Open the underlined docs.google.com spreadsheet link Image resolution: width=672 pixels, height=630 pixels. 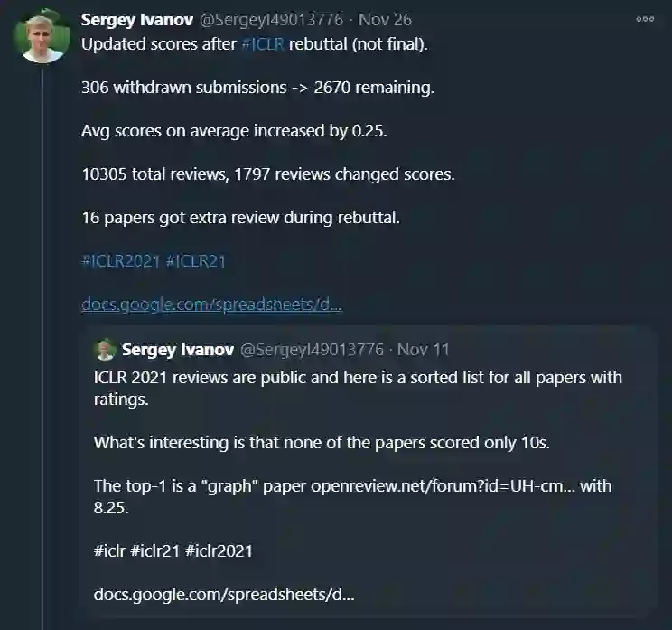[211, 305]
